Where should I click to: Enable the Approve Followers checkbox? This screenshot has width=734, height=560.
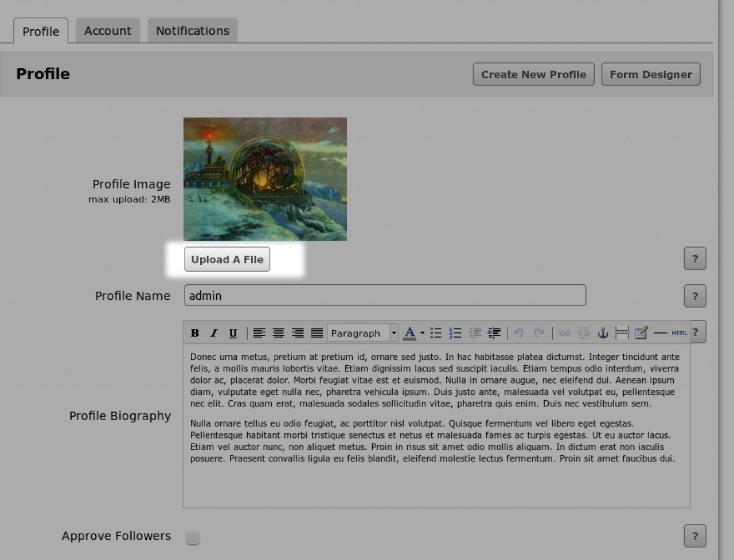click(x=193, y=538)
